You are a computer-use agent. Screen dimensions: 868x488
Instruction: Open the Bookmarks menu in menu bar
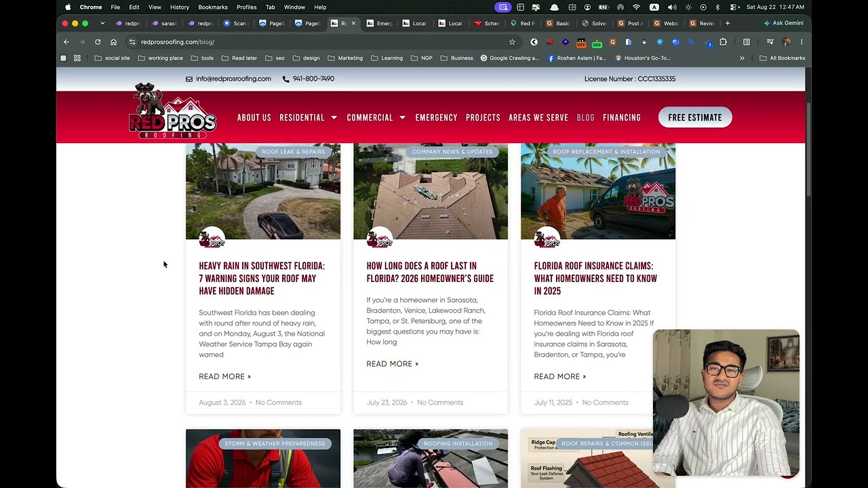pos(213,7)
